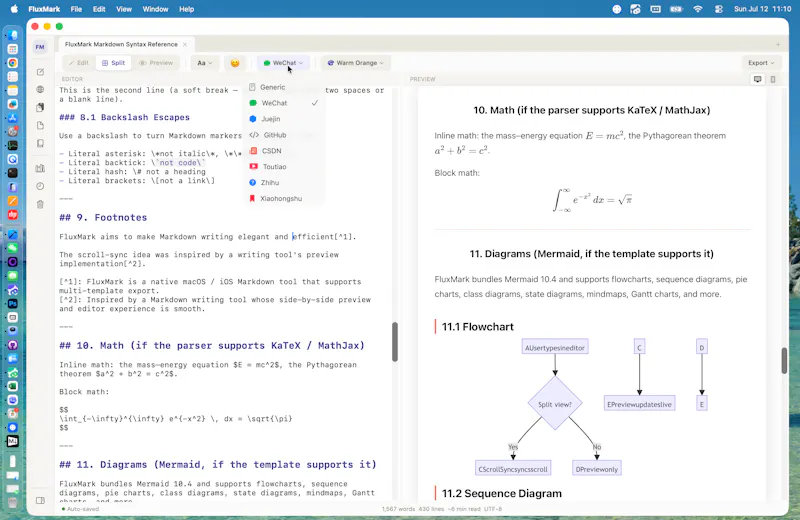800x520 pixels.
Task: Choose Generic from the platform list
Action: [283, 87]
